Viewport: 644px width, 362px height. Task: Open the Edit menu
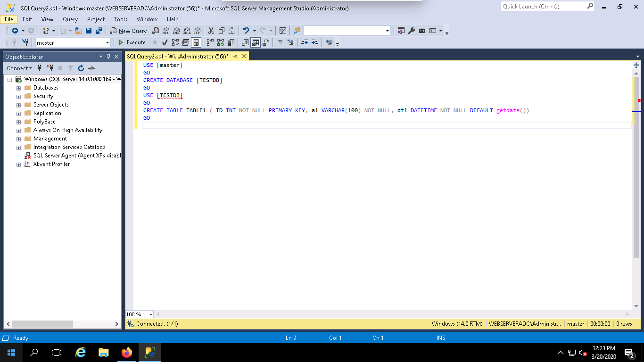tap(27, 19)
